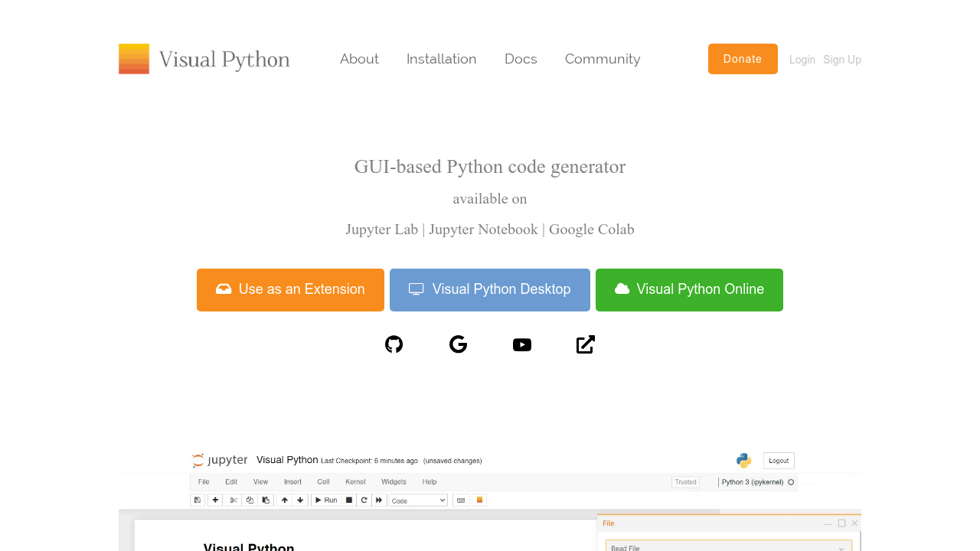This screenshot has height=551, width=980.
Task: Click the external link share icon
Action: (585, 344)
